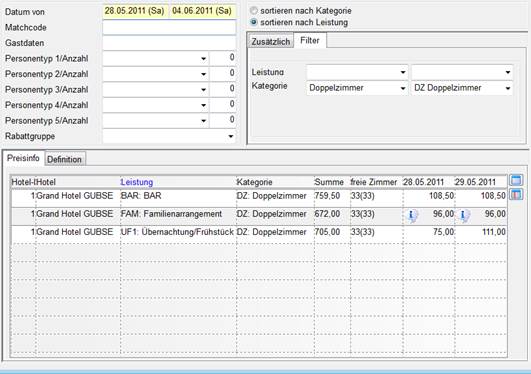Click the Gastdaten input field
Screen dimensions: 531x374
pyautogui.click(x=169, y=43)
